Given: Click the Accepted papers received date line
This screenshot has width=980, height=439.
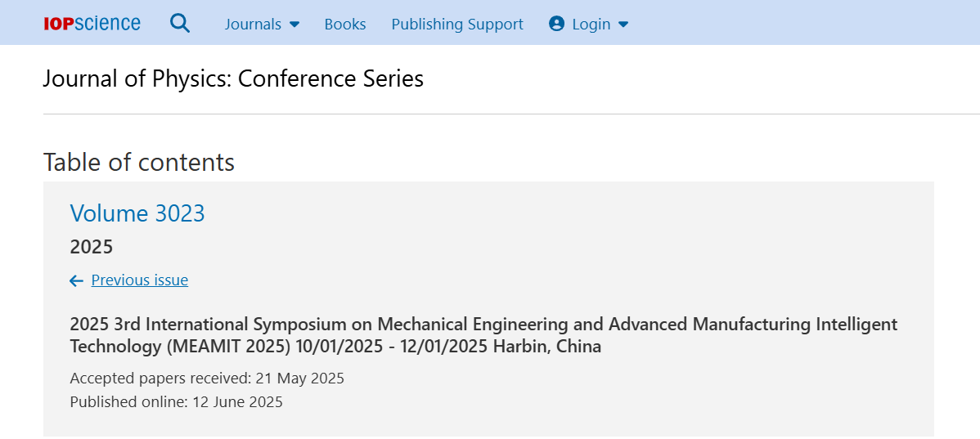Looking at the screenshot, I should coord(207,379).
